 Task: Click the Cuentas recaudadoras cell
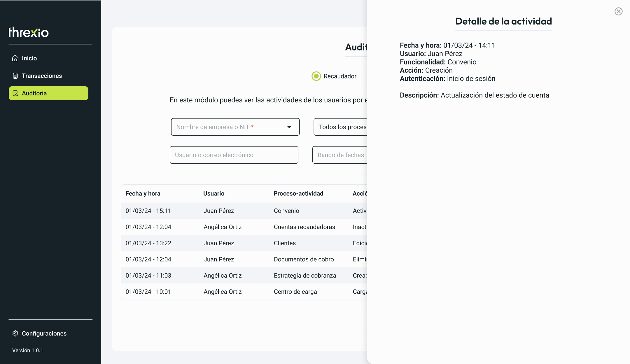point(304,227)
